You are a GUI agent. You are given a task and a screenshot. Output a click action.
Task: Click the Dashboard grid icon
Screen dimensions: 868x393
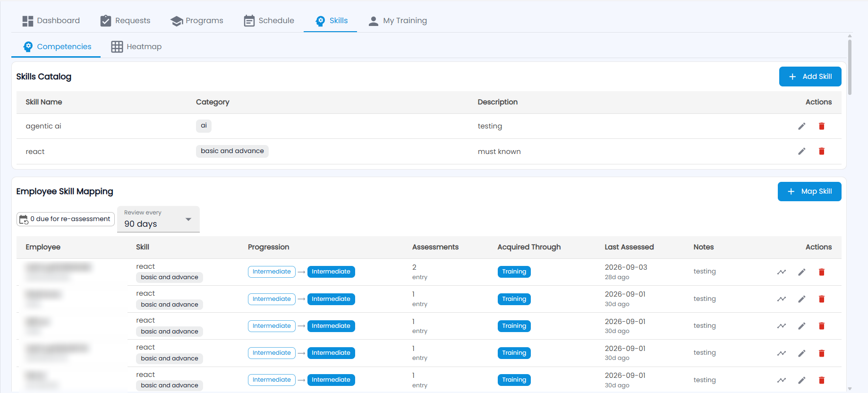[x=28, y=21]
